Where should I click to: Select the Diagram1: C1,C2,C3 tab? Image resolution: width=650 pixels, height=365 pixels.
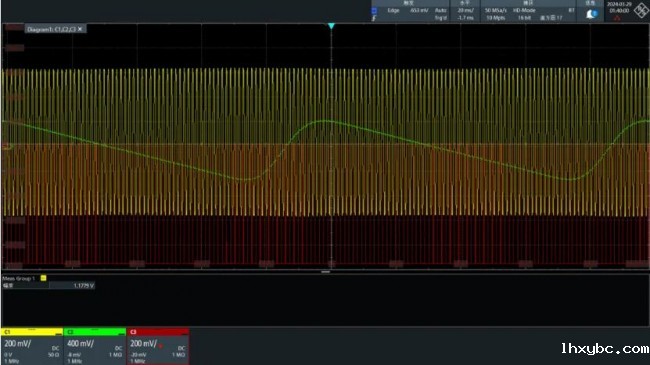point(51,29)
